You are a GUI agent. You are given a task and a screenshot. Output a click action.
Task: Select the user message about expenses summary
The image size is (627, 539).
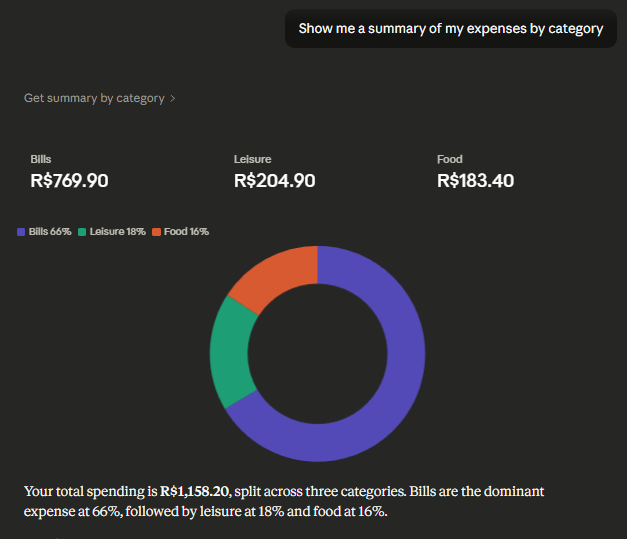(x=450, y=29)
